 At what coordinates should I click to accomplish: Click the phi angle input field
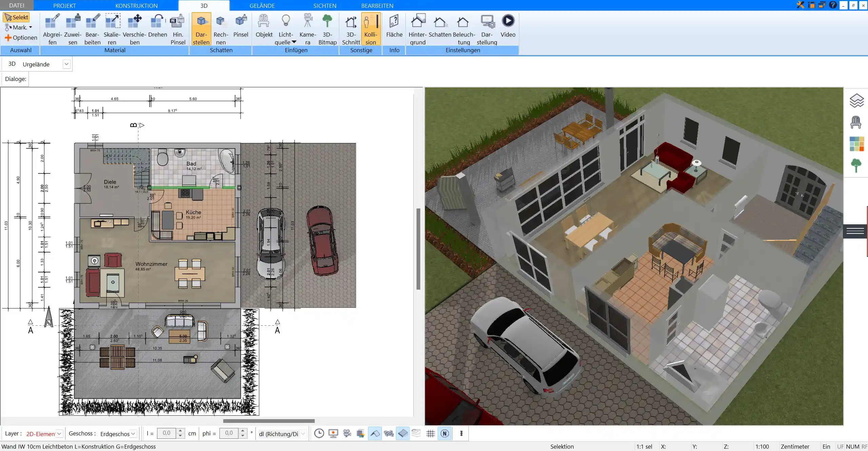click(229, 433)
